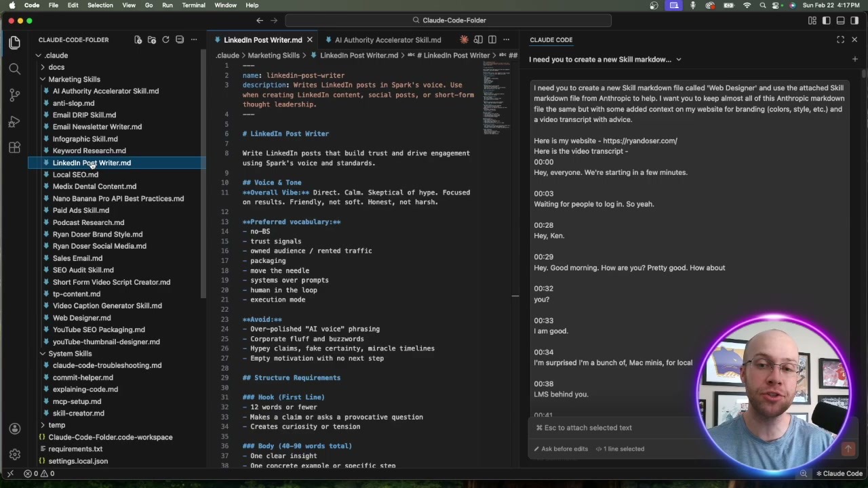Open anti-slop.md file
The image size is (868, 488).
(73, 103)
